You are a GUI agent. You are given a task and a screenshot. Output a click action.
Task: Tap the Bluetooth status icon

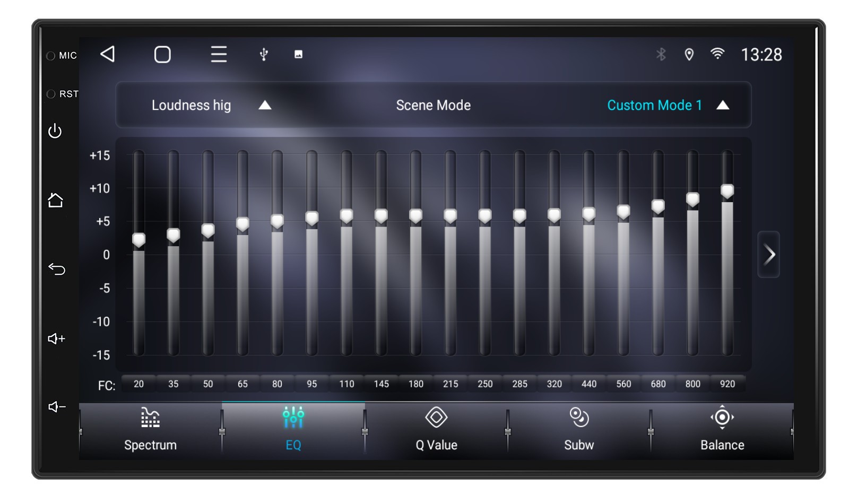coord(661,54)
